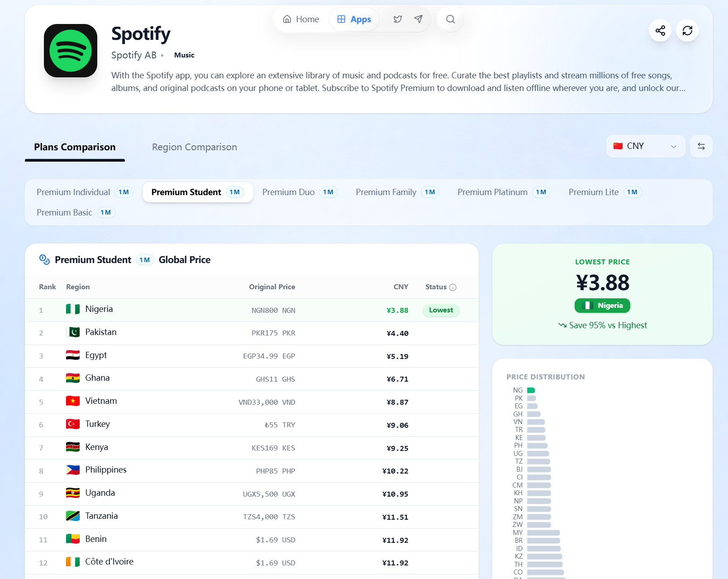Screen dimensions: 728x579
Task: Click the Turkey flag icon
Action: click(73, 424)
